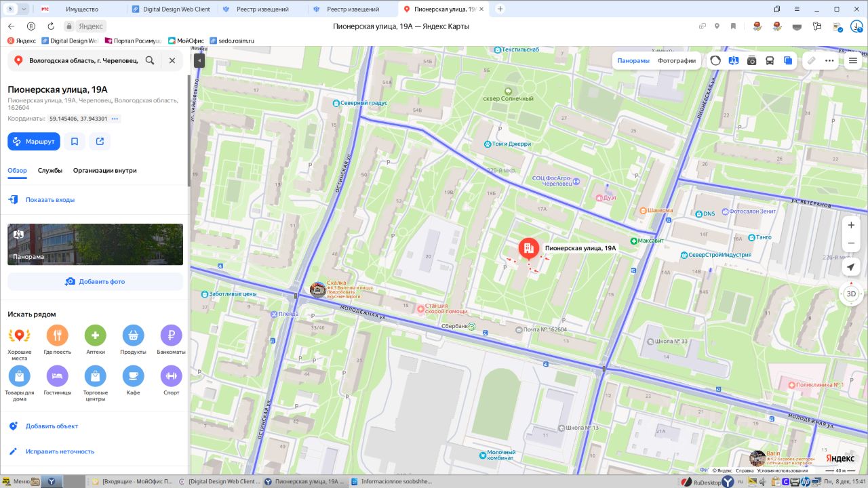Image resolution: width=868 pixels, height=488 pixels.
Task: Toggle Панорамы map layer
Action: (633, 60)
